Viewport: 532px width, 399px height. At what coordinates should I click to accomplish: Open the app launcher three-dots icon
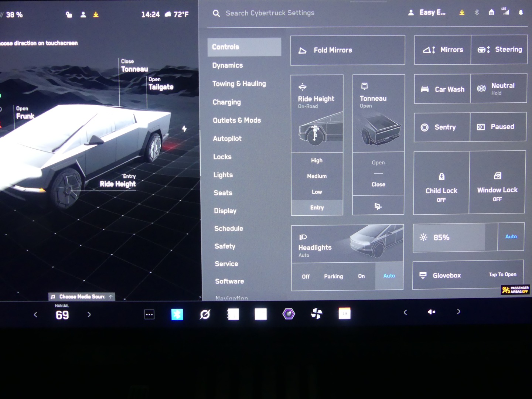(149, 314)
